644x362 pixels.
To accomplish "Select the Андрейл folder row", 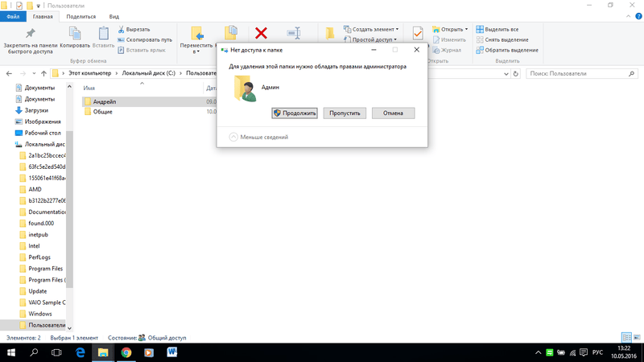I will (x=150, y=102).
